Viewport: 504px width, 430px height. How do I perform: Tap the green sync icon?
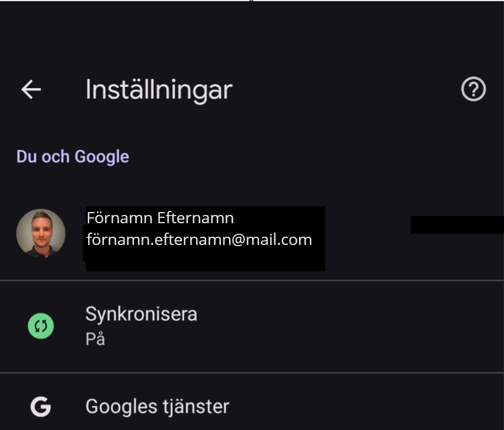[x=41, y=326]
